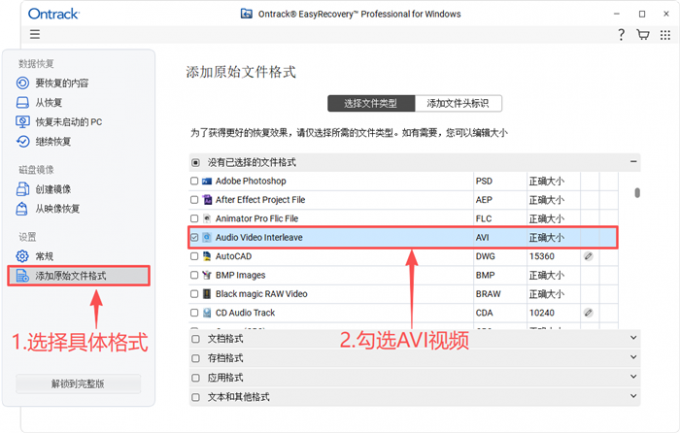This screenshot has width=680, height=433.
Task: Check the Adobe Photoshop checkbox
Action: 194,181
